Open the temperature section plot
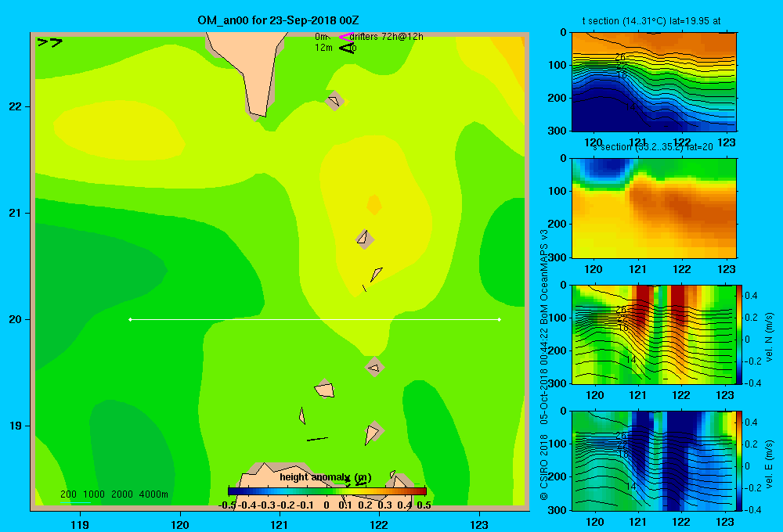This screenshot has width=783, height=532. [654, 82]
